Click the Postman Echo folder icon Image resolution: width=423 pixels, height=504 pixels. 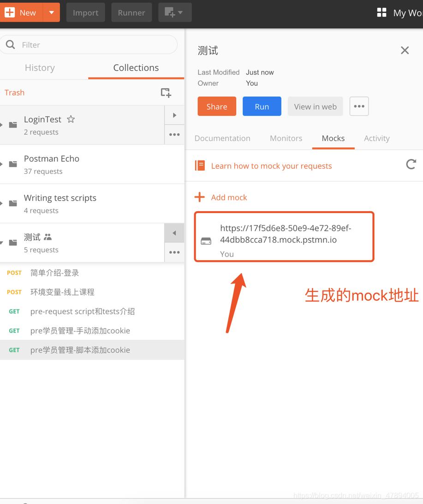coord(13,164)
